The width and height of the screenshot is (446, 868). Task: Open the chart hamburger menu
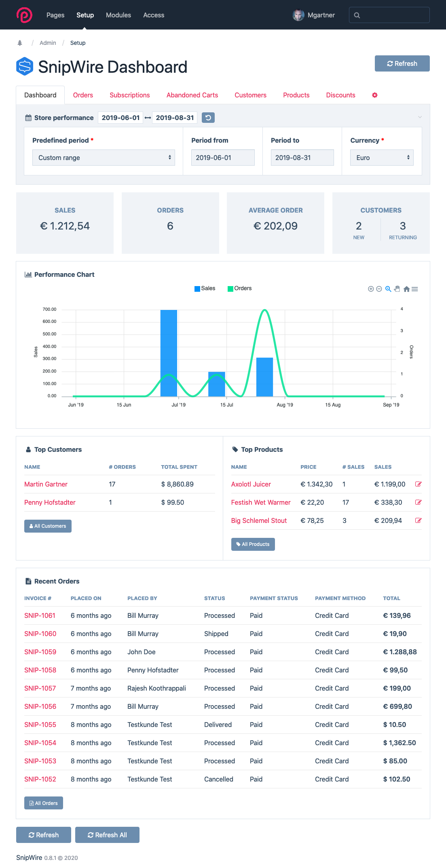tap(415, 289)
